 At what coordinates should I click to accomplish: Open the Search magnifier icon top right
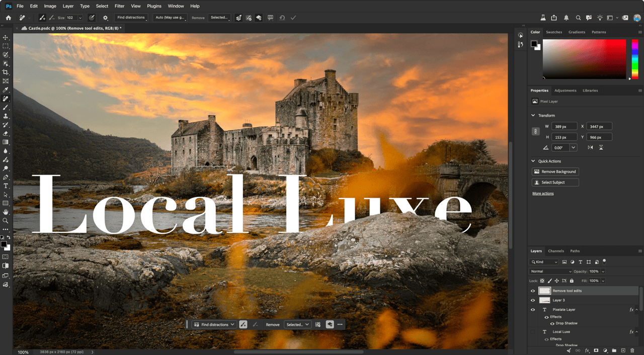(578, 18)
